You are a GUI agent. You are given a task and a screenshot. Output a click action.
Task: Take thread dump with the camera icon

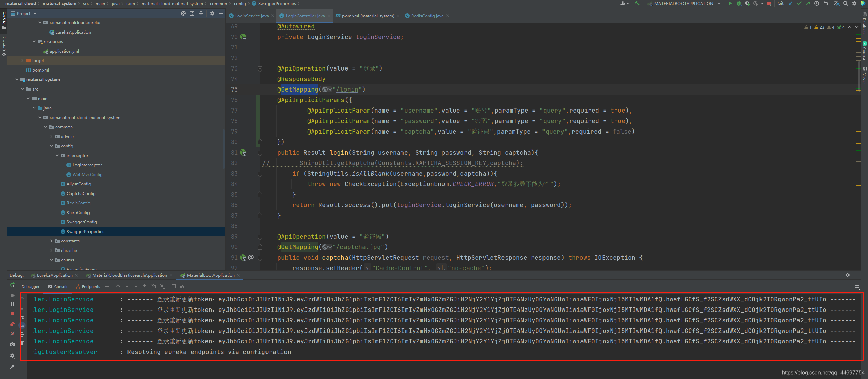[12, 344]
